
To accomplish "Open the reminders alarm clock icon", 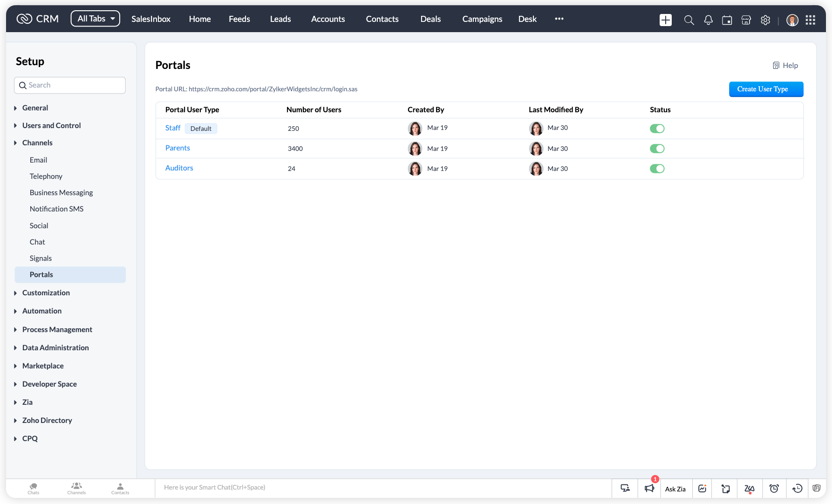I will 774,488.
